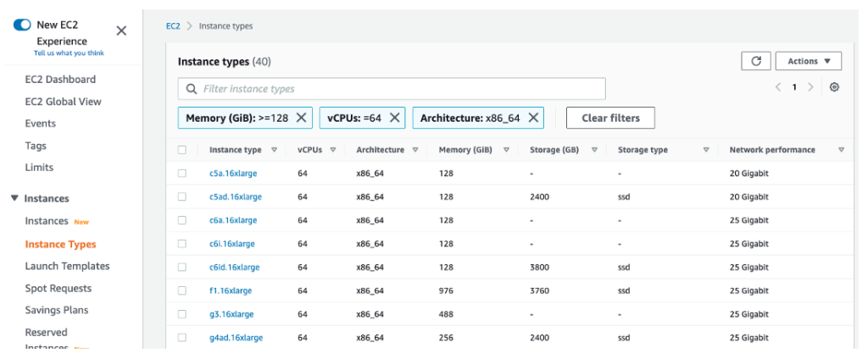The width and height of the screenshot is (868, 359).
Task: Click the search magnifier icon
Action: click(192, 89)
